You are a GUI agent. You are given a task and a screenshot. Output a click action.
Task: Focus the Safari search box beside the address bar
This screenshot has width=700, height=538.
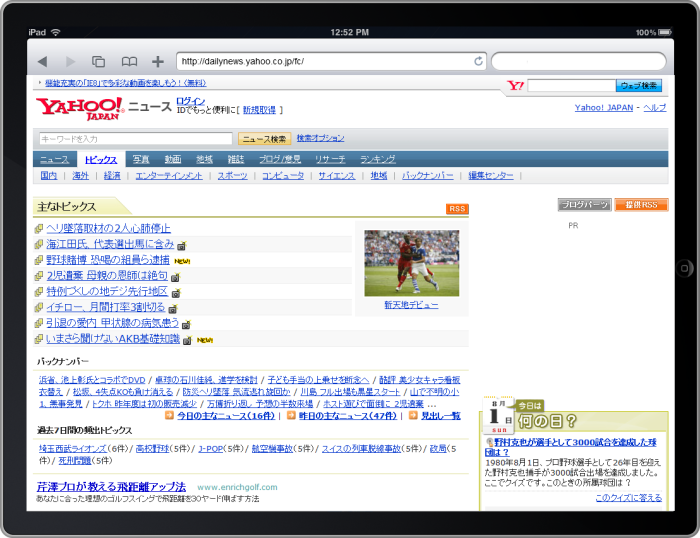(x=579, y=61)
